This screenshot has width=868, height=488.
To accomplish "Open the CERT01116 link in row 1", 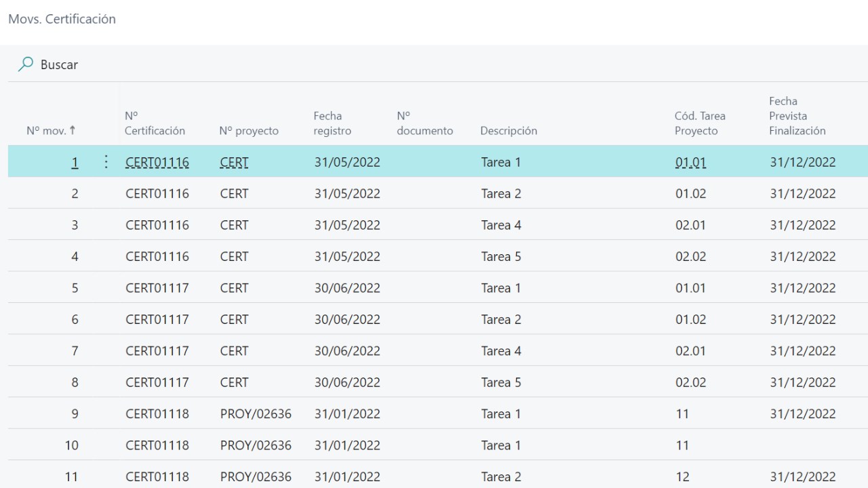I will 157,162.
